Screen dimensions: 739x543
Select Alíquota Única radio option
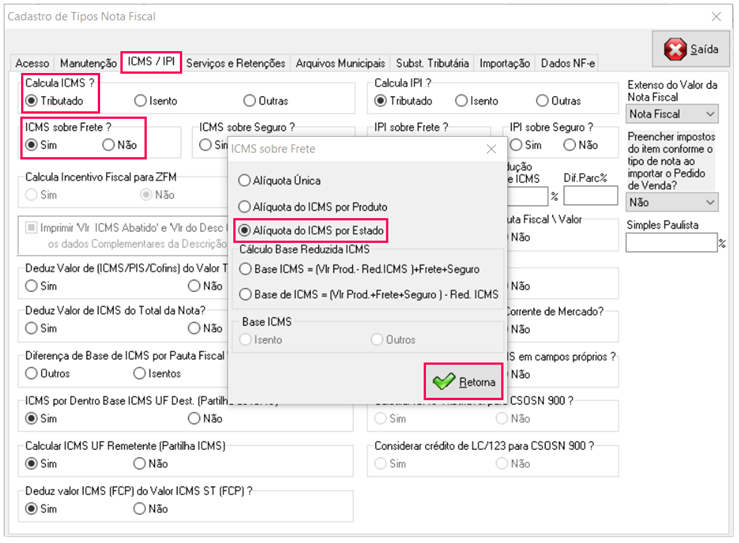tap(245, 181)
